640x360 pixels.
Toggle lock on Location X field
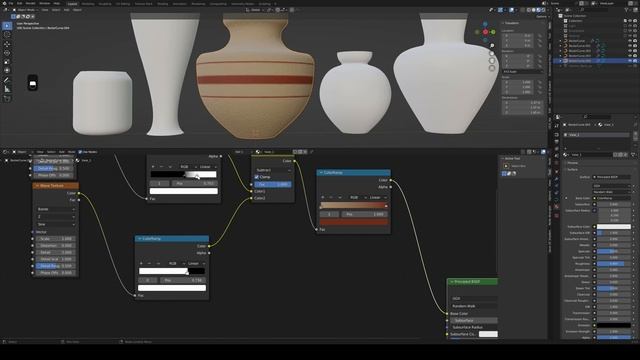(x=540, y=36)
